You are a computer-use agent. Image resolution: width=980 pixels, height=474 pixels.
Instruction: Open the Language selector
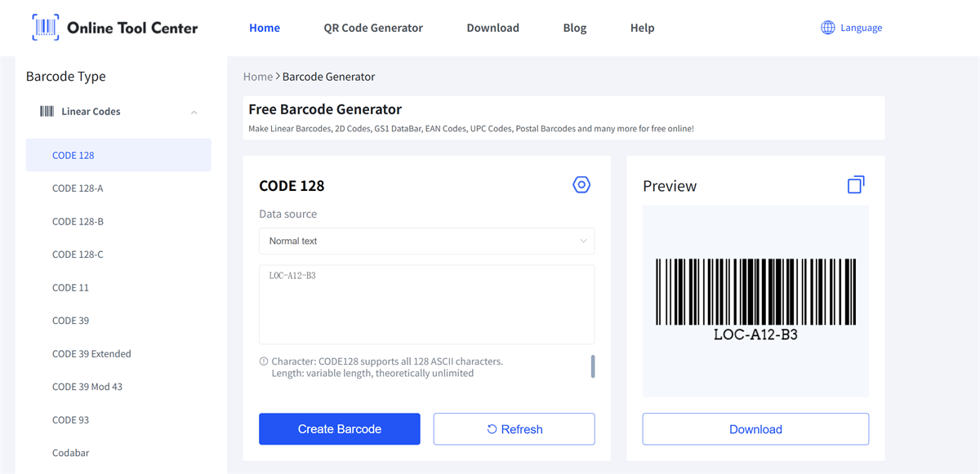(x=861, y=28)
